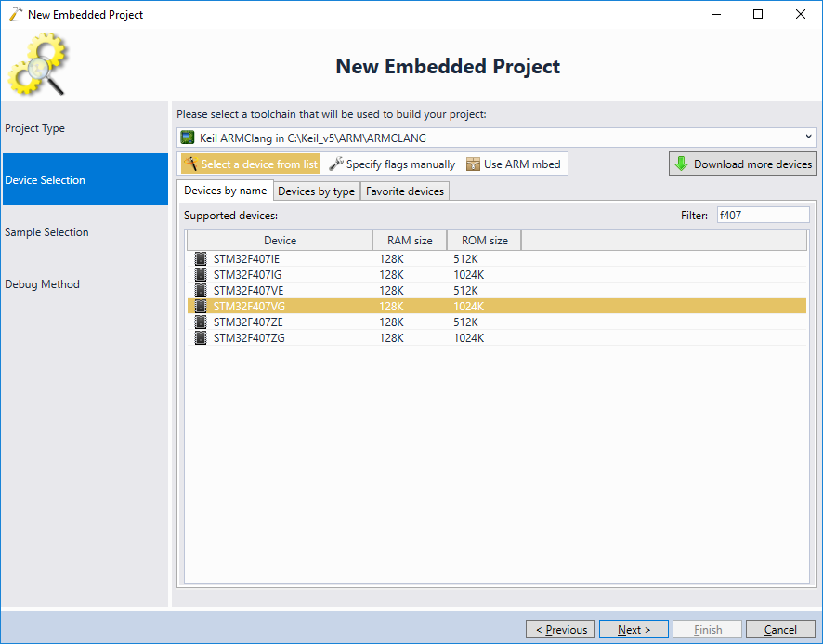Go to the Sample Selection step

pos(85,231)
